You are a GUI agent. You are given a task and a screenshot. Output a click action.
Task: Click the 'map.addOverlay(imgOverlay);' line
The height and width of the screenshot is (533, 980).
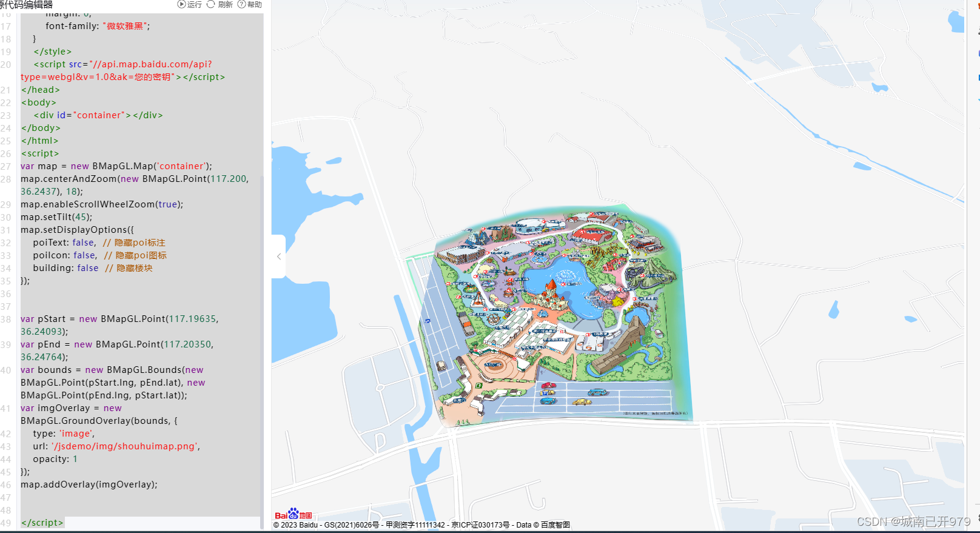pos(89,484)
